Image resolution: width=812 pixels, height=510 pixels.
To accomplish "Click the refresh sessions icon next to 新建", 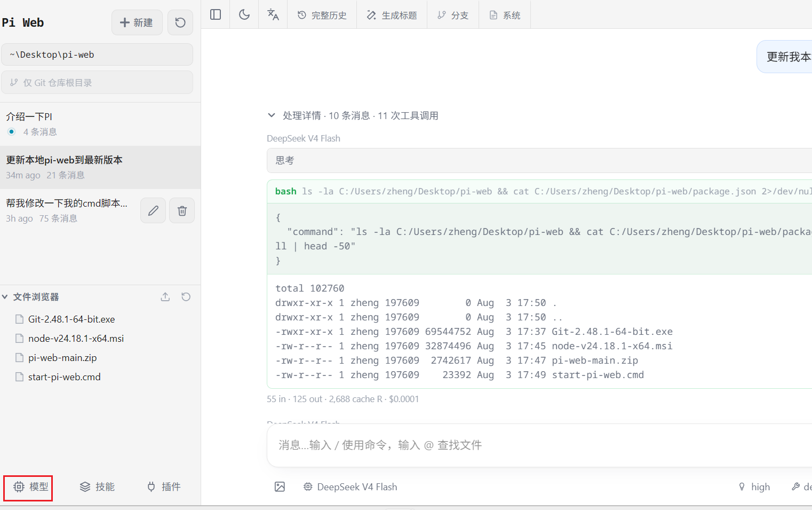I will [180, 22].
